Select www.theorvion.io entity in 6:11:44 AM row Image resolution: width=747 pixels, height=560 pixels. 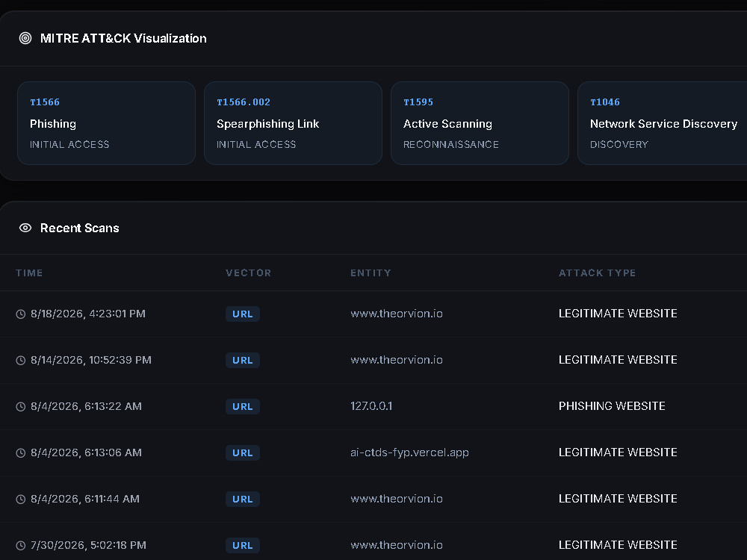pos(397,499)
